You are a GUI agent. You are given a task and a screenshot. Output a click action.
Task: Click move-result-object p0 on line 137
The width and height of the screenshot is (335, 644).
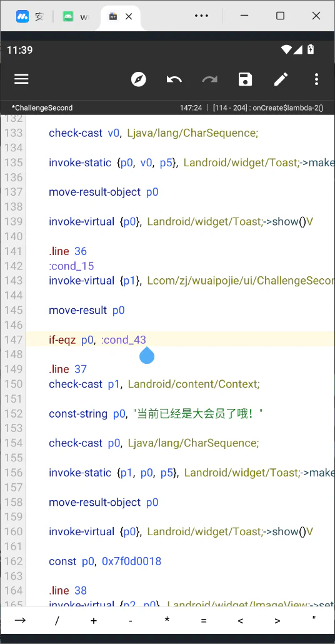pyautogui.click(x=104, y=192)
